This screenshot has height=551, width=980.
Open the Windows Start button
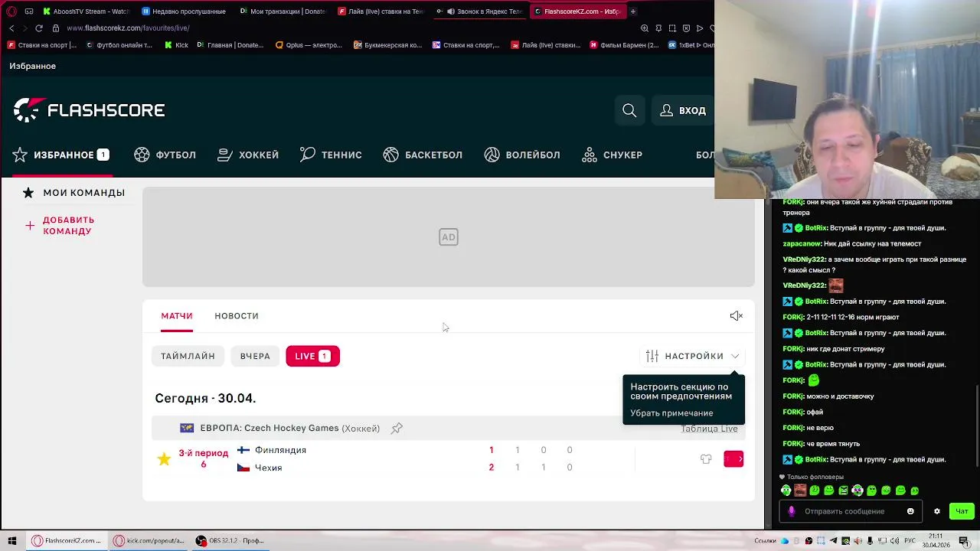click(x=12, y=540)
